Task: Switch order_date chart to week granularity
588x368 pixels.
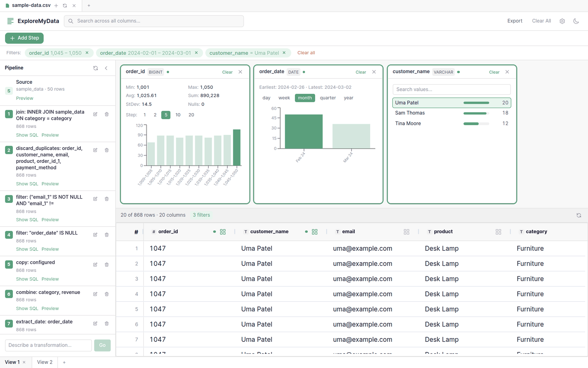Action: [x=284, y=98]
